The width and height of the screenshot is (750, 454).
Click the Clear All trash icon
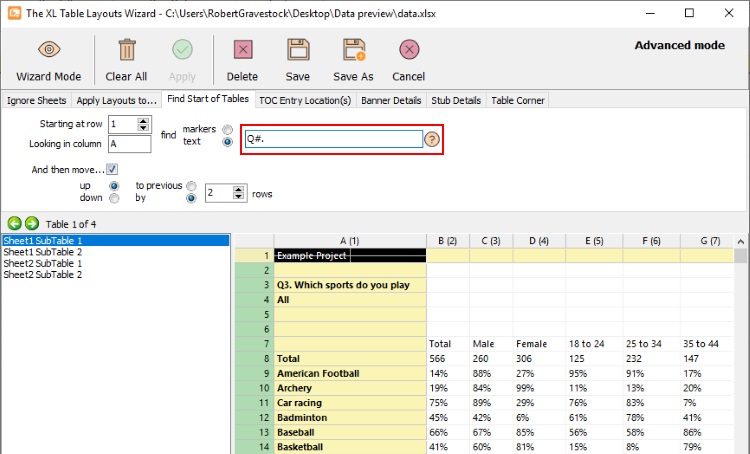127,49
